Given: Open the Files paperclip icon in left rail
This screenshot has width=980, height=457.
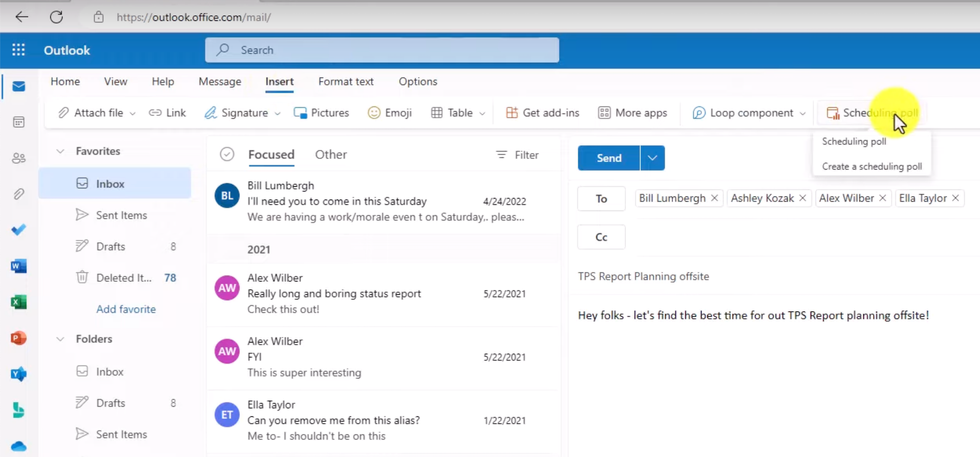Looking at the screenshot, I should click(x=19, y=194).
